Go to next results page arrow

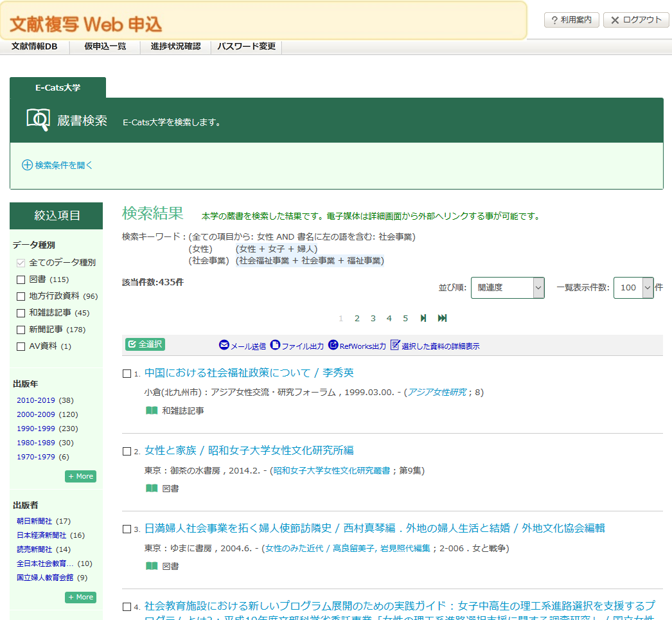point(423,318)
